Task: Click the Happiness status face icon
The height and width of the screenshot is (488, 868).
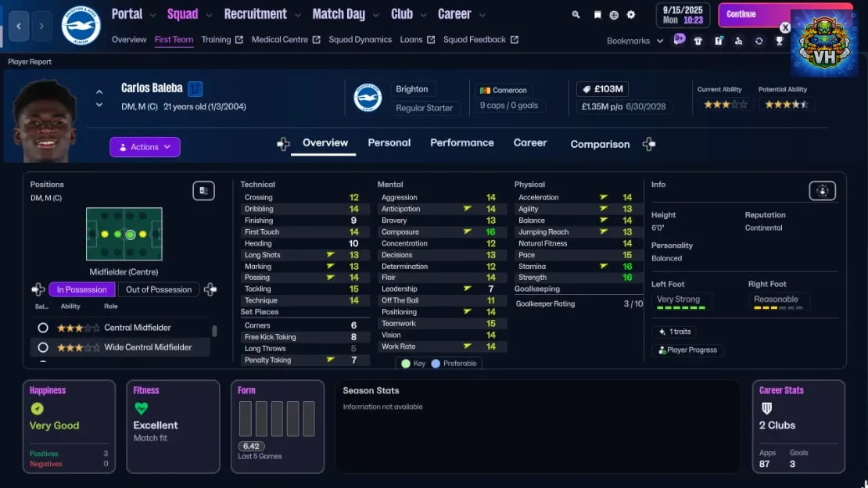Action: [x=37, y=409]
